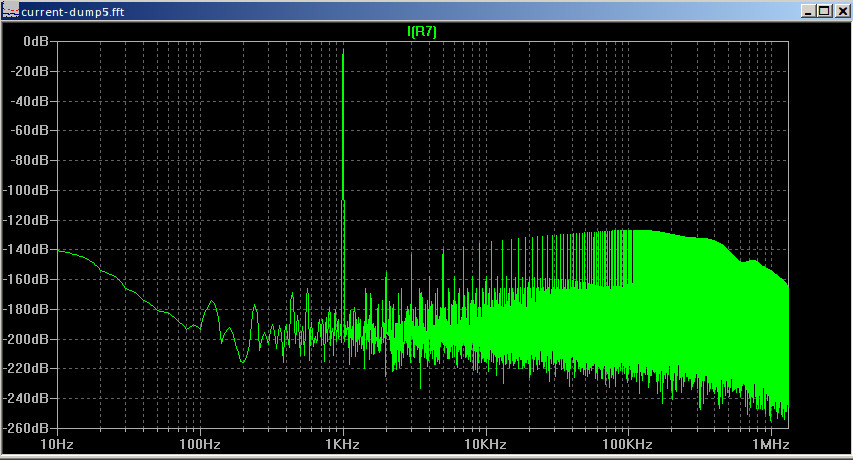Image resolution: width=853 pixels, height=460 pixels.
Task: Close the current-dump5.fft window
Action: click(x=842, y=11)
